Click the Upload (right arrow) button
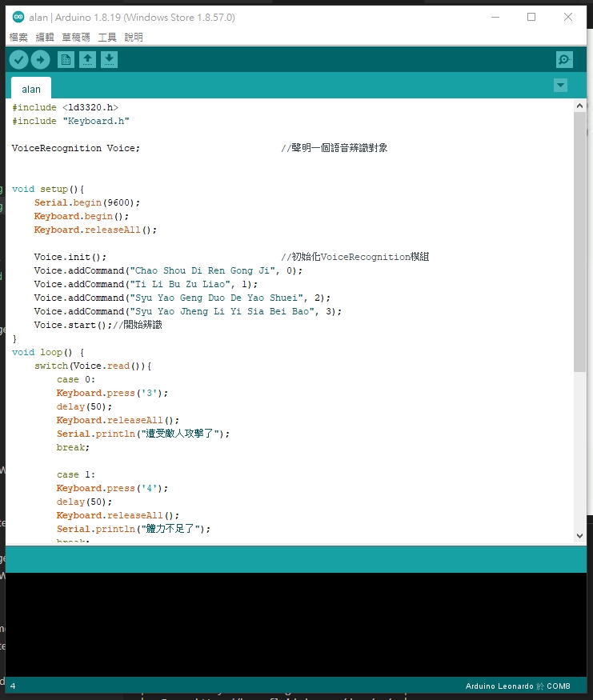Image resolution: width=593 pixels, height=700 pixels. coord(40,59)
